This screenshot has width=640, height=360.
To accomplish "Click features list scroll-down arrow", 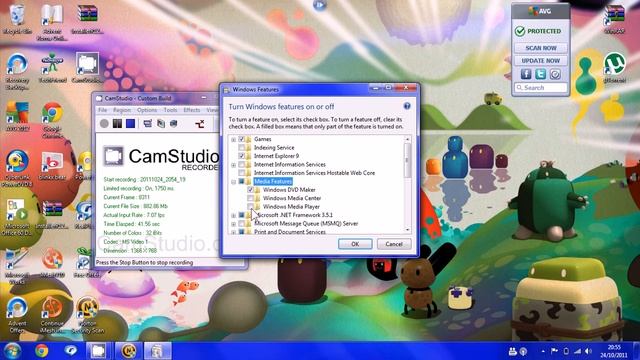I will tap(407, 230).
